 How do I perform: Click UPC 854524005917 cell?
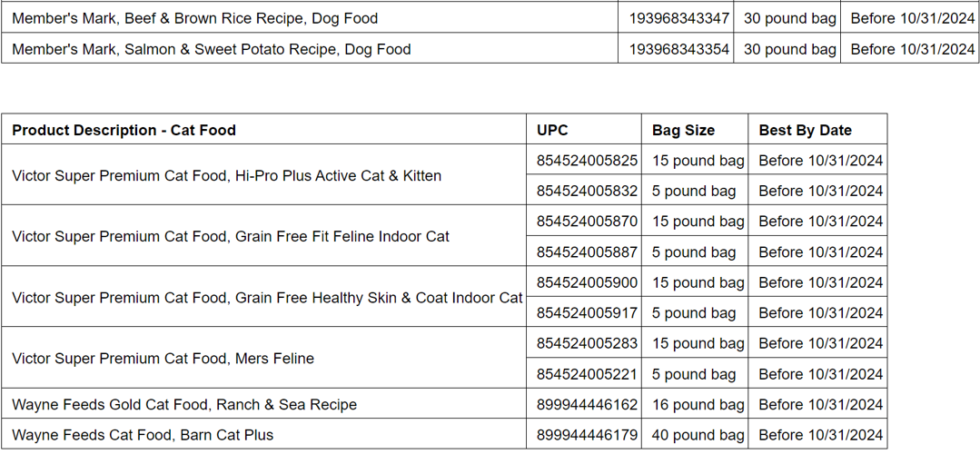coord(587,313)
